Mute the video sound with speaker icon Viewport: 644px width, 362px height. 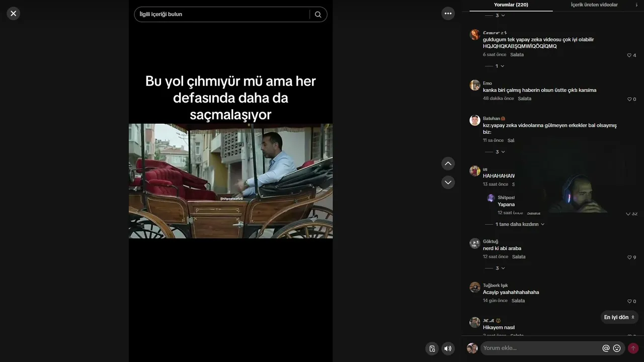coord(448,348)
